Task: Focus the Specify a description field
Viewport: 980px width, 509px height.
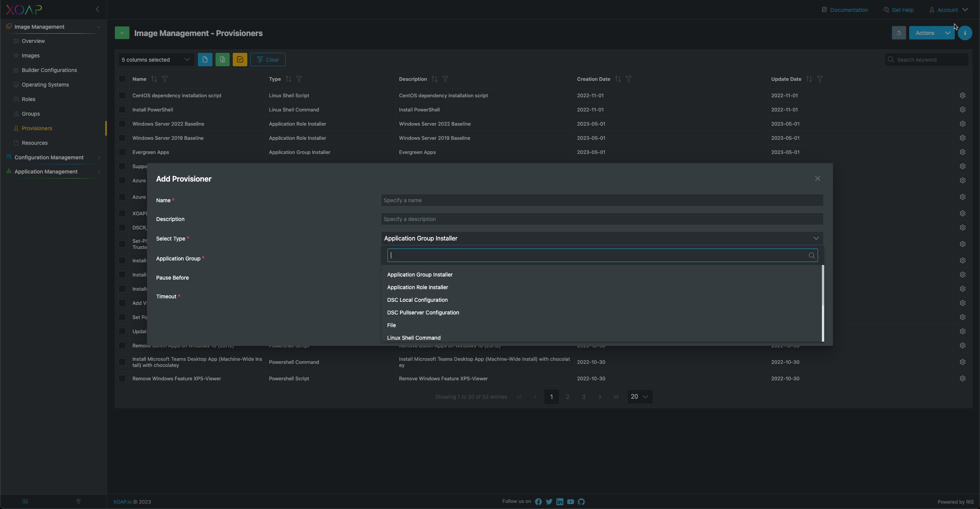Action: [602, 219]
